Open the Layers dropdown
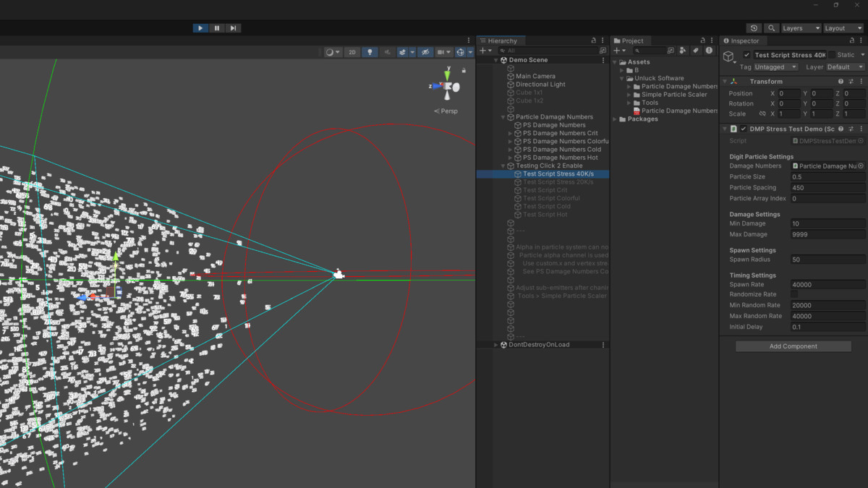Viewport: 868px width, 488px height. pos(801,28)
